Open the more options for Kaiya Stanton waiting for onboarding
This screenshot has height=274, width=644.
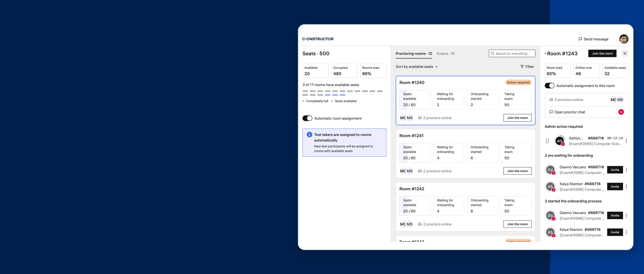coord(626,186)
